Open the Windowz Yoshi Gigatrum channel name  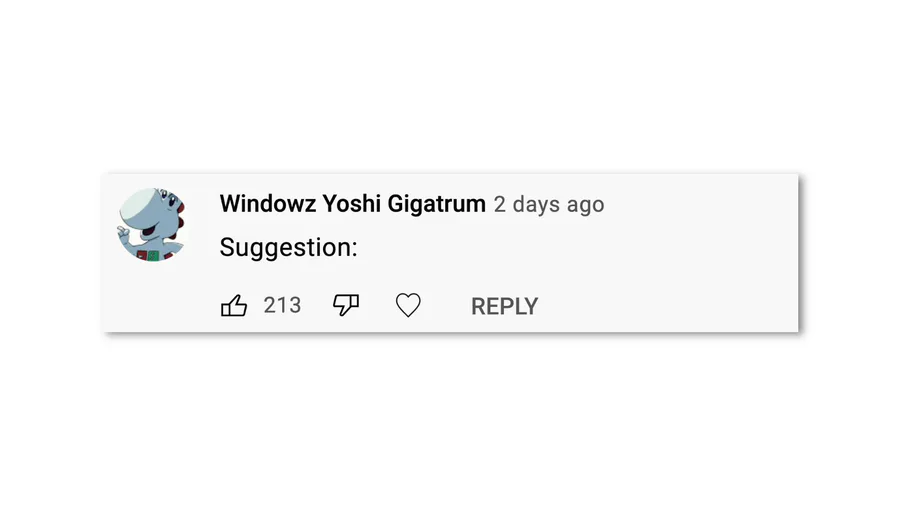point(352,204)
